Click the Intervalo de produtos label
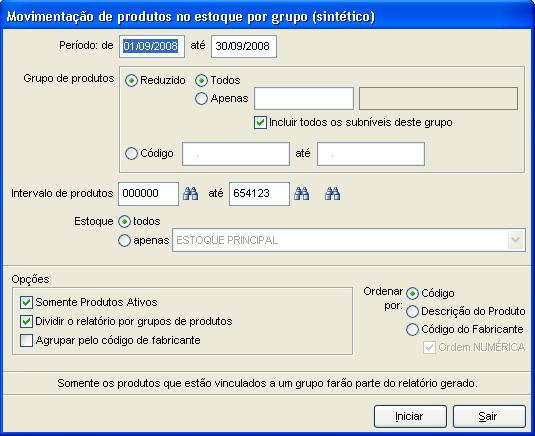Viewport: 535px width, 436px height. (x=62, y=193)
